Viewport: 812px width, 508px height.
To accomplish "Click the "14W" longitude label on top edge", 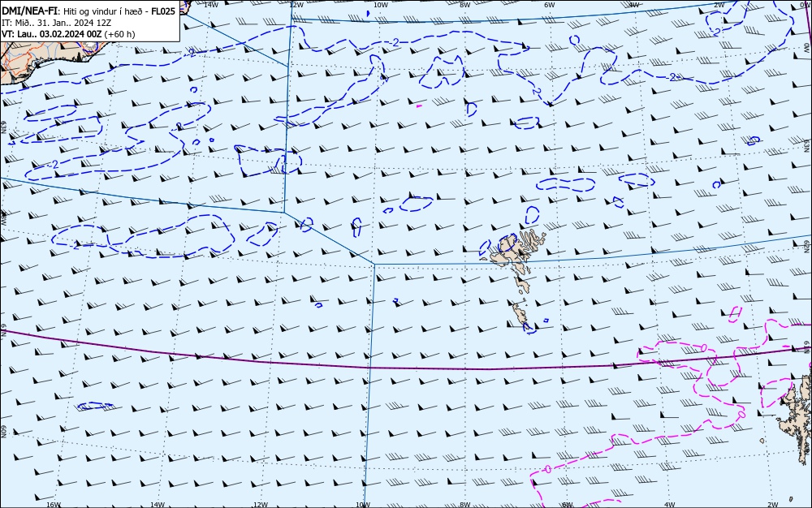I will pyautogui.click(x=211, y=5).
